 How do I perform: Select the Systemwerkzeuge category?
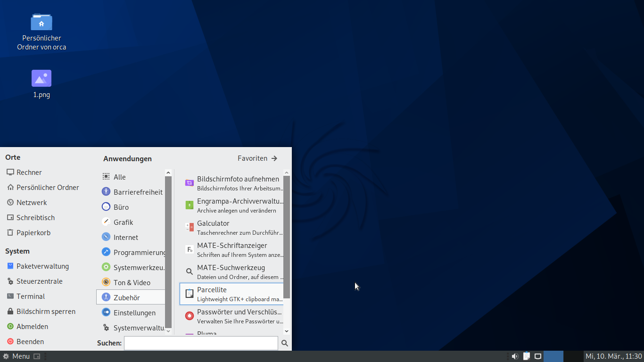point(131,268)
